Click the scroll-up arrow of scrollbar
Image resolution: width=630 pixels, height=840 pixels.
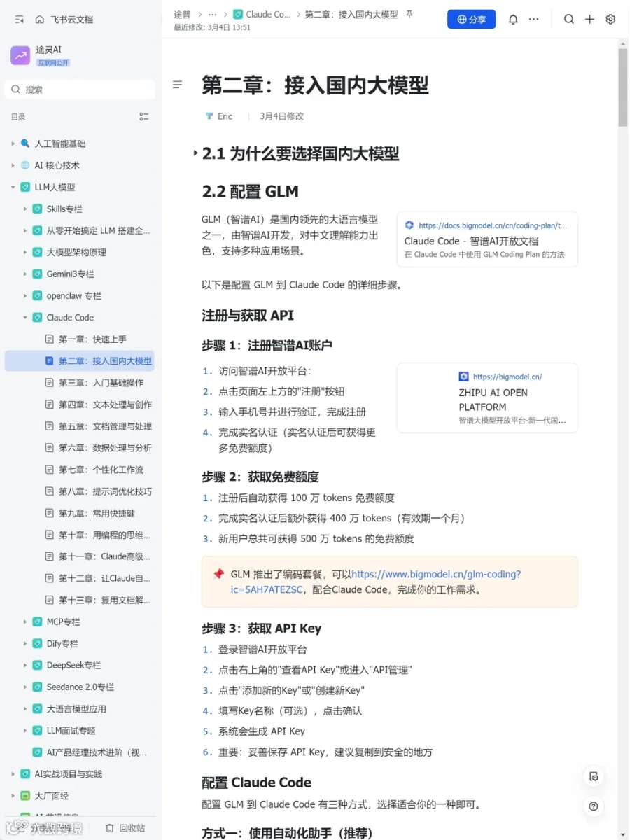[623, 44]
